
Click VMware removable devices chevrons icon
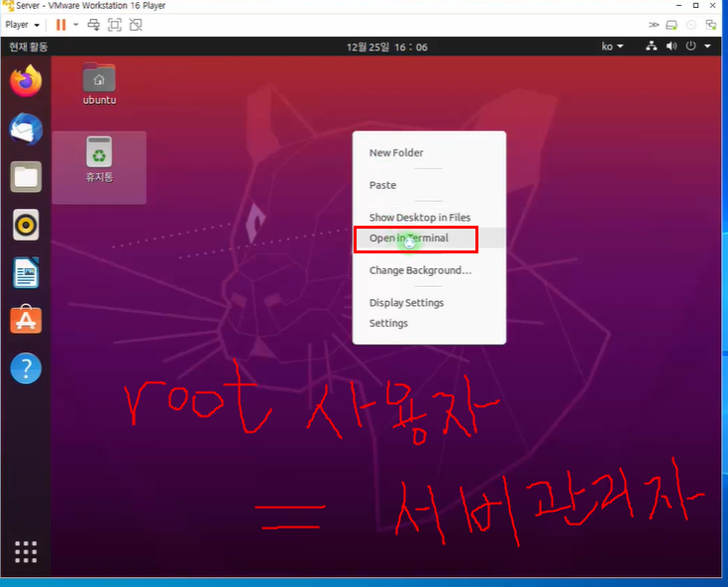click(x=654, y=25)
